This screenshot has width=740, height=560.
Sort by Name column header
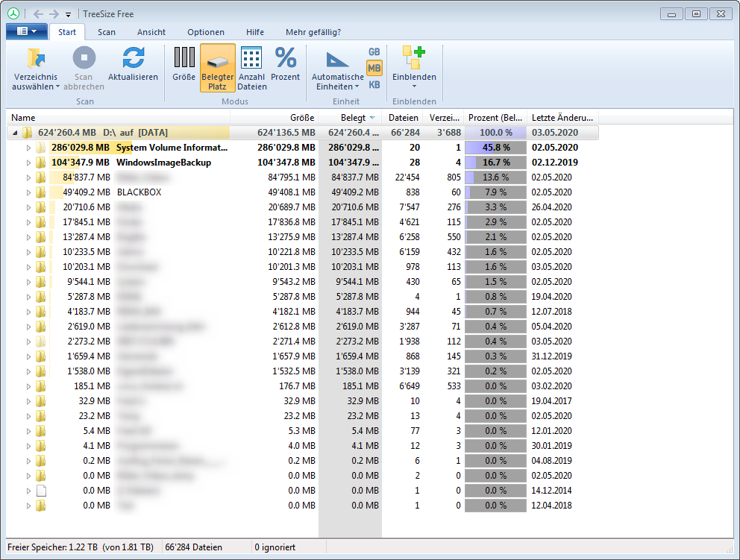pos(119,118)
